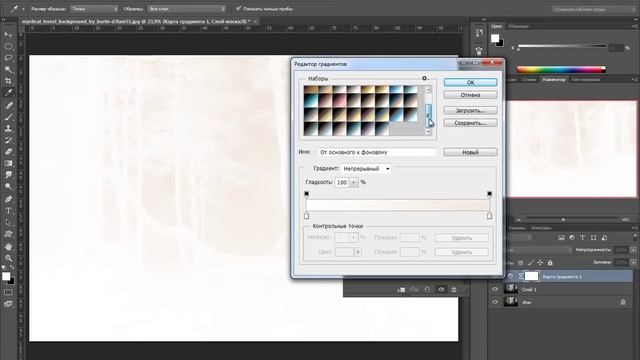Switch to the 'Стили' tab
Screen dimensions: 640x360
pyautogui.click(x=529, y=80)
